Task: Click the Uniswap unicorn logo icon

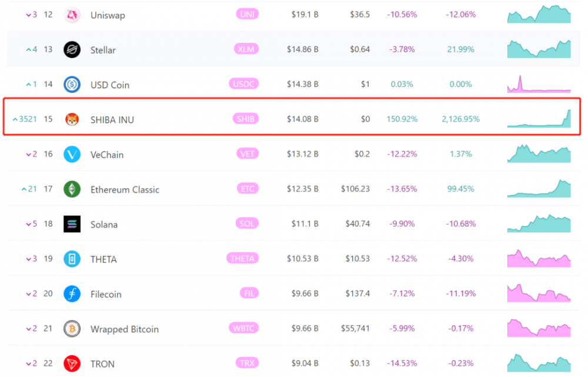Action: (x=72, y=15)
